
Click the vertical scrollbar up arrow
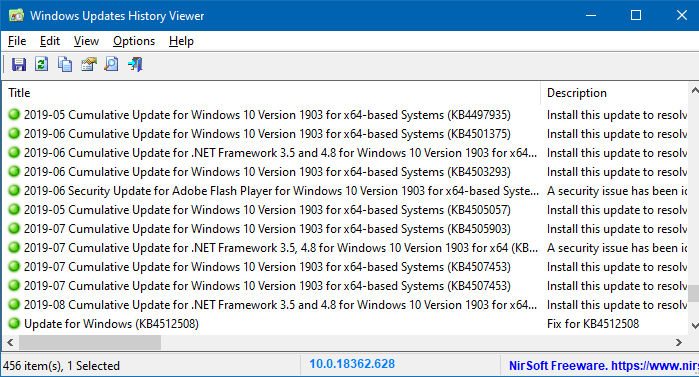click(x=694, y=91)
